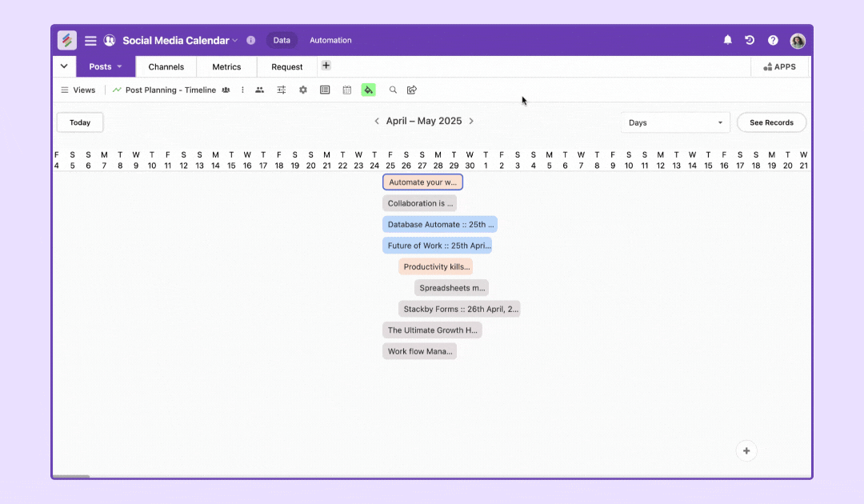Viewport: 864px width, 504px height.
Task: Open the view settings gear
Action: tap(303, 90)
